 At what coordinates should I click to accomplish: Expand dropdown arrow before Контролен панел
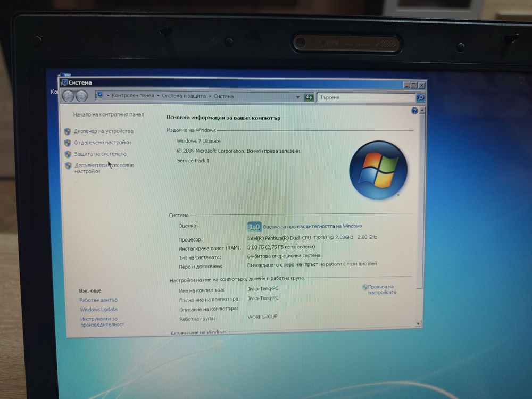pyautogui.click(x=108, y=96)
